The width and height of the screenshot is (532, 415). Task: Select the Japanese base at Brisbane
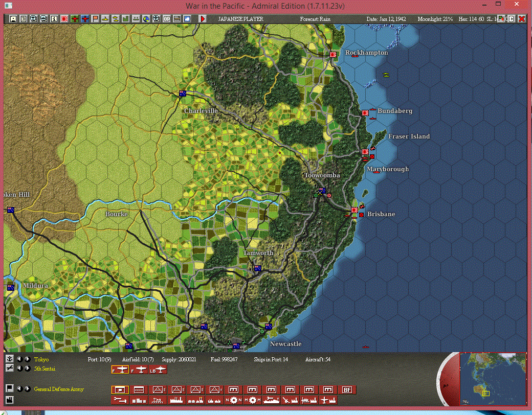[x=354, y=210]
